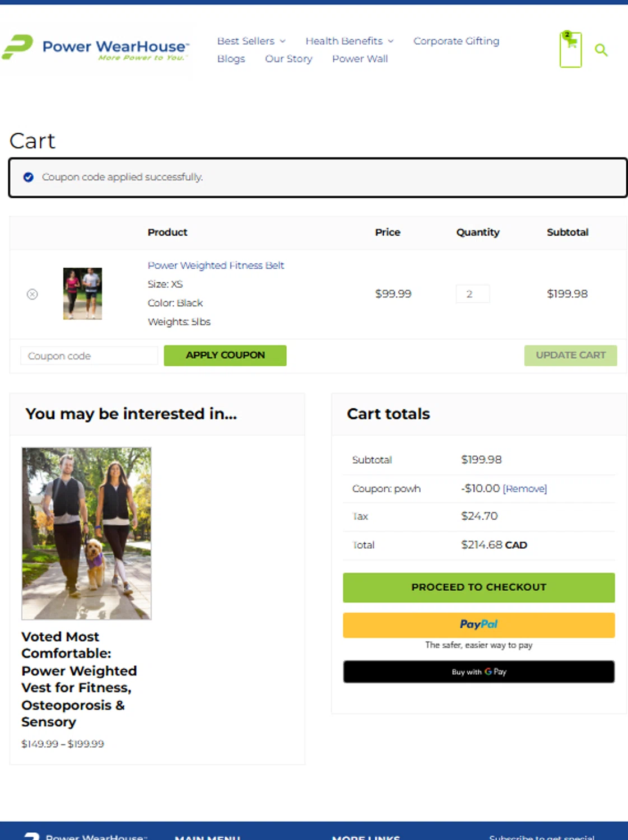The image size is (628, 840).
Task: Open Power Weighted Fitness Belt product link
Action: 216,265
